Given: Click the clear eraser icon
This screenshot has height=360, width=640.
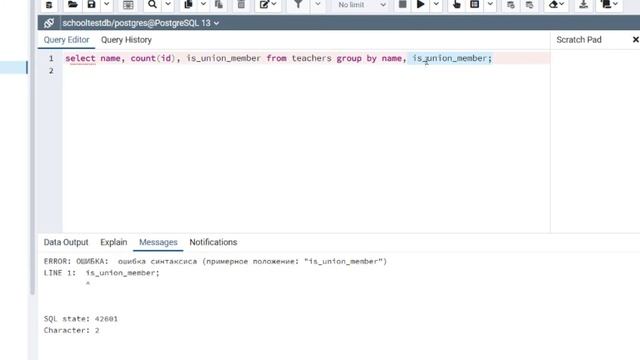Looking at the screenshot, I should tap(556, 4).
